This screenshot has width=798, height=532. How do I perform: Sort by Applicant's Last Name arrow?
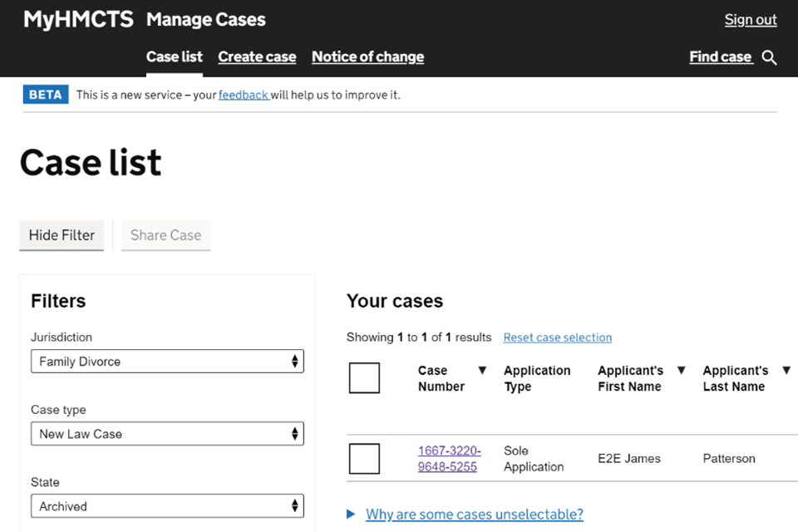tap(786, 371)
